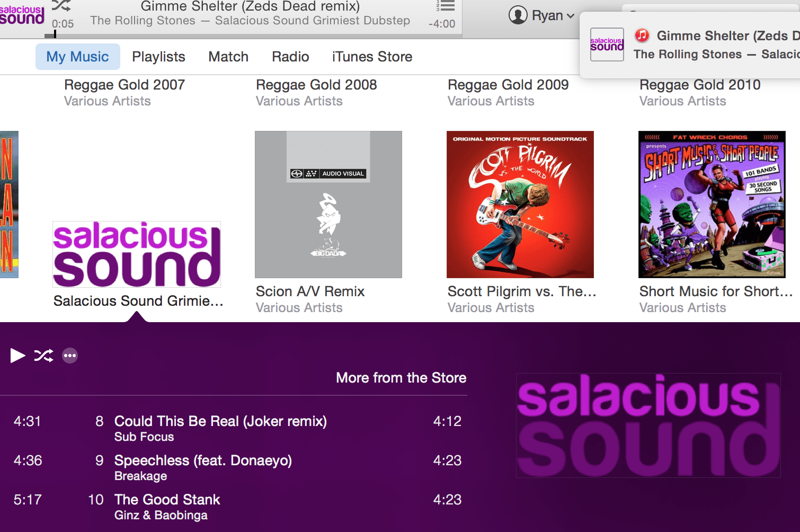The image size is (800, 532).
Task: Select the Radio tab
Action: pos(290,57)
